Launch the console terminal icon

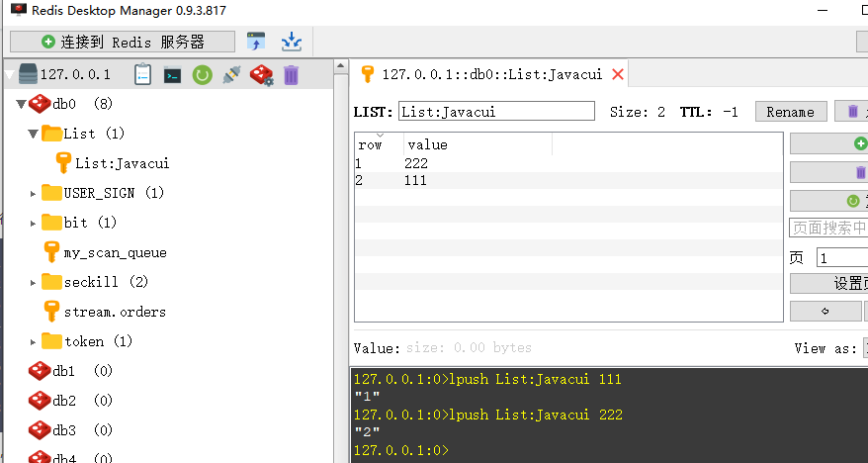click(172, 74)
